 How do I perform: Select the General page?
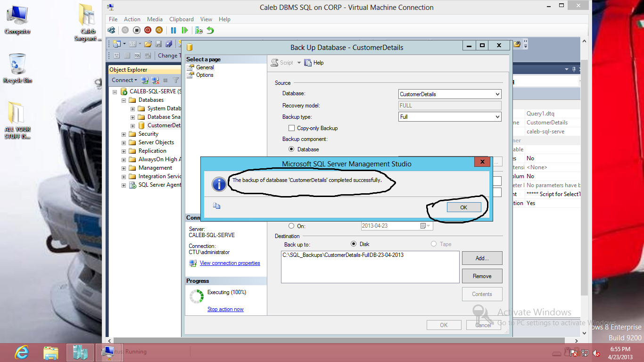(x=205, y=67)
